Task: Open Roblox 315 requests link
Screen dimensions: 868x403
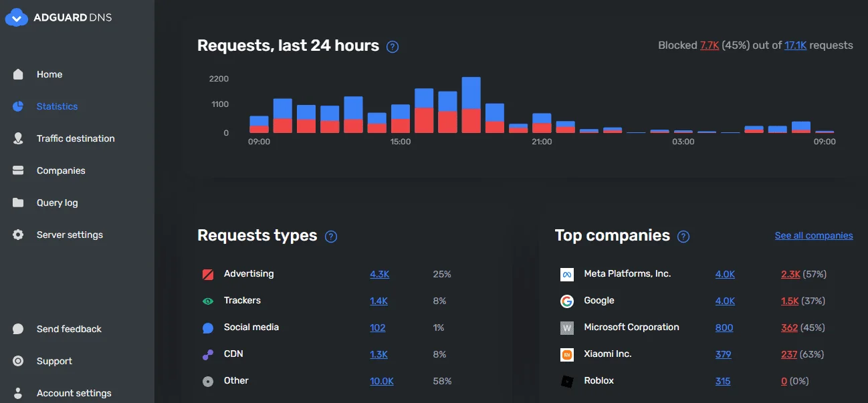Action: tap(723, 381)
